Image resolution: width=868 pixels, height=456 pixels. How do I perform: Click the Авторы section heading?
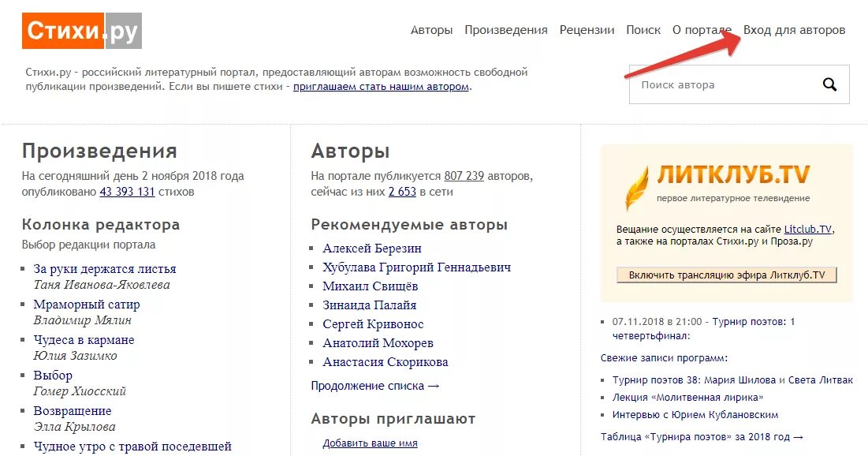point(350,151)
